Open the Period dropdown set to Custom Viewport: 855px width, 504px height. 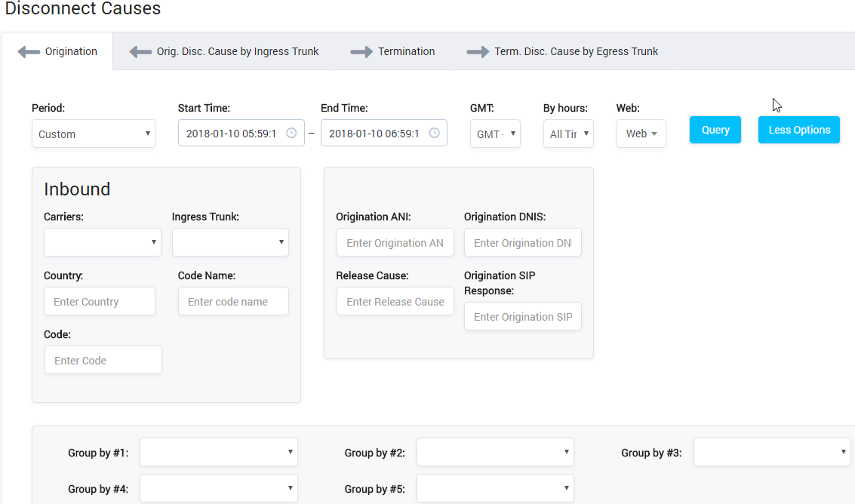(x=94, y=134)
